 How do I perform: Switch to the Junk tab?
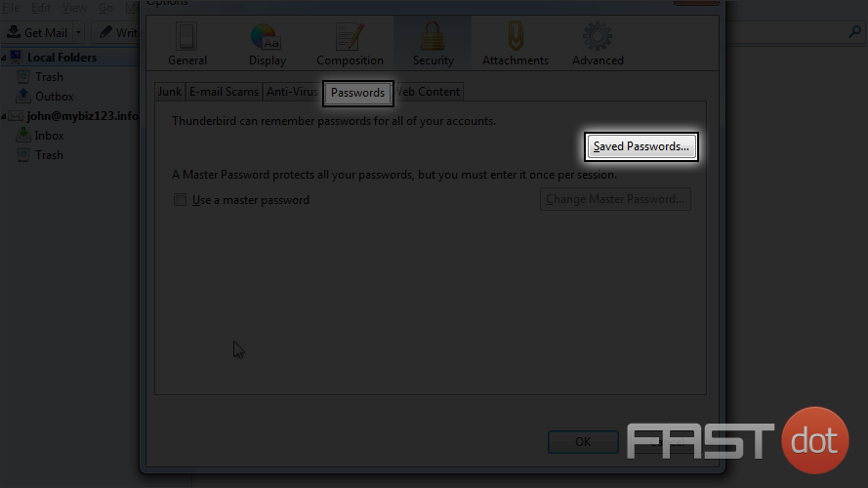point(169,92)
